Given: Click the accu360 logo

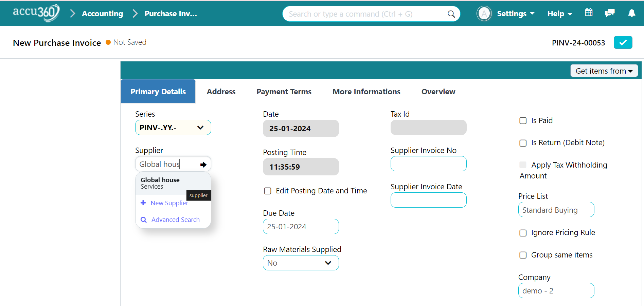Looking at the screenshot, I should click(36, 13).
